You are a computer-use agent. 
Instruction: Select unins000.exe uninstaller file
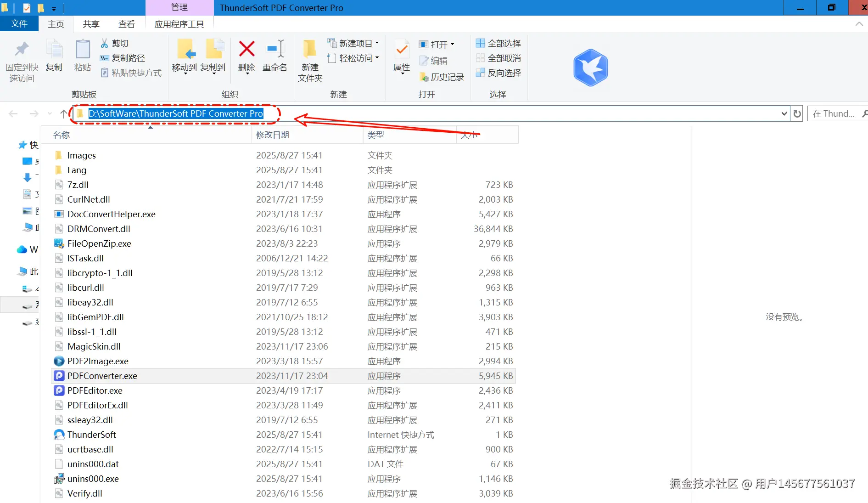click(283, 479)
